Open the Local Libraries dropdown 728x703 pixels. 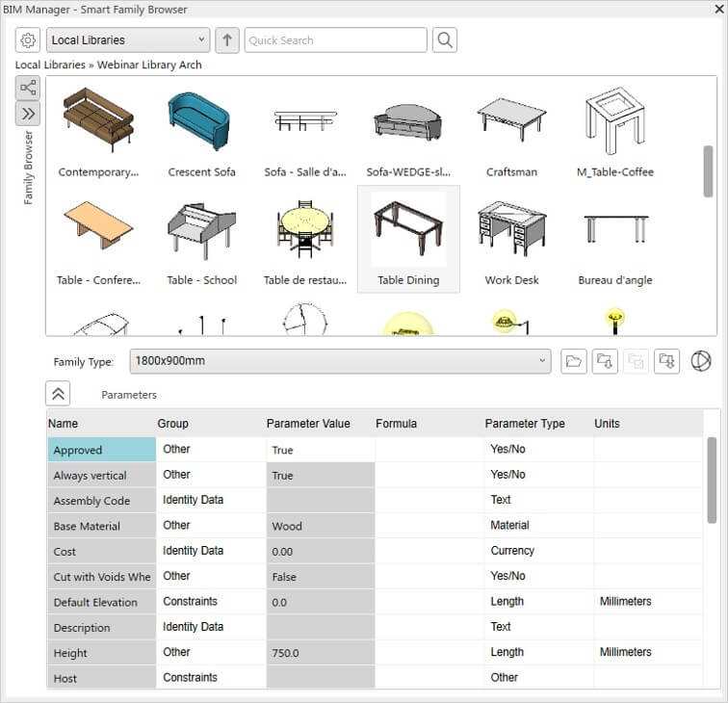click(x=128, y=40)
